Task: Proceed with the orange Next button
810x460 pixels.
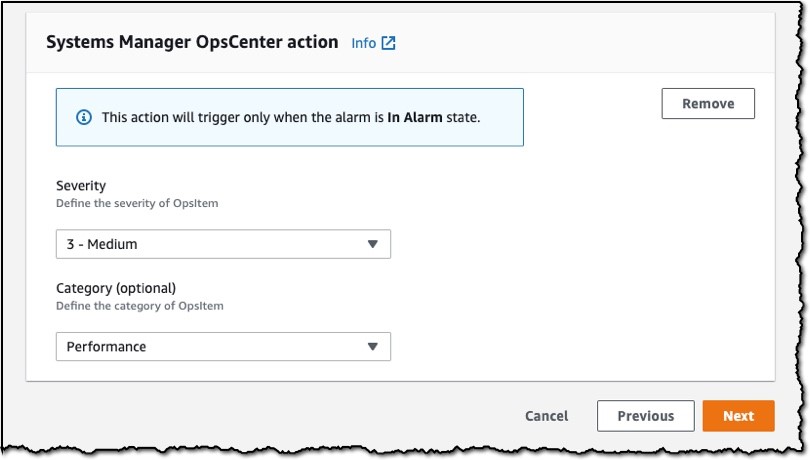Action: pos(738,416)
